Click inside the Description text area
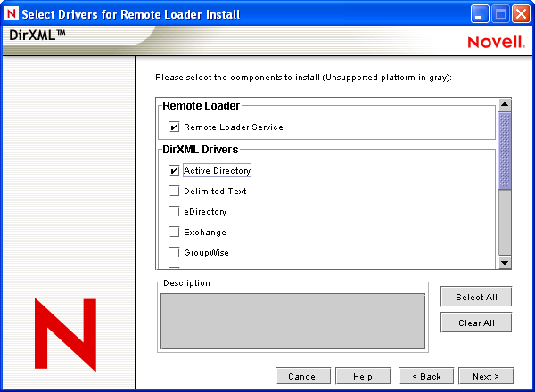 pyautogui.click(x=292, y=322)
